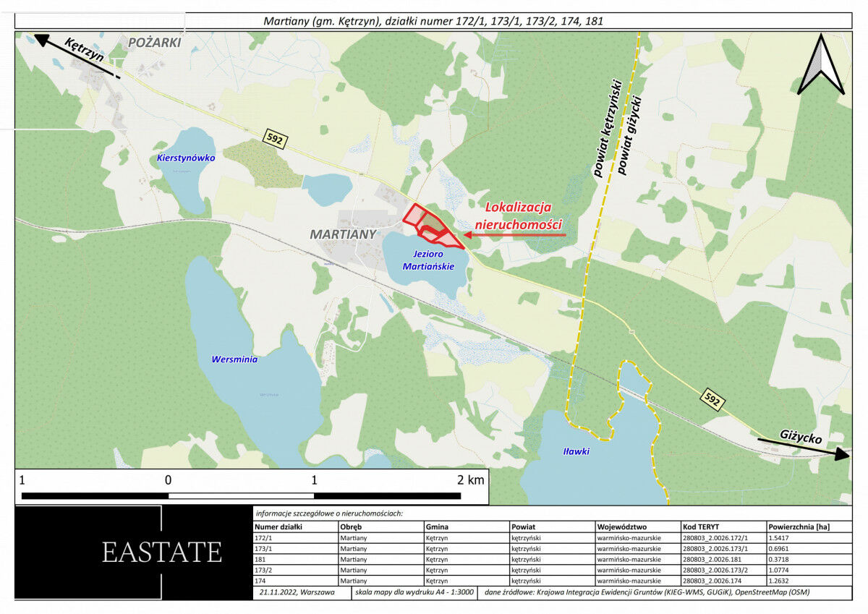Click the Lokalizacja nieruchomości red label

pos(522,216)
